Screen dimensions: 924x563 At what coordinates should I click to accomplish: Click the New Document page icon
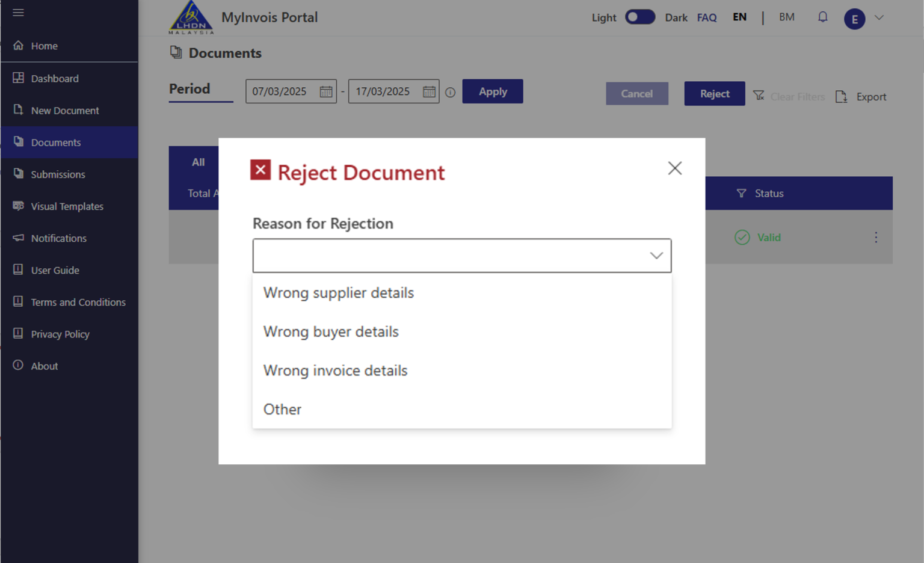[19, 110]
